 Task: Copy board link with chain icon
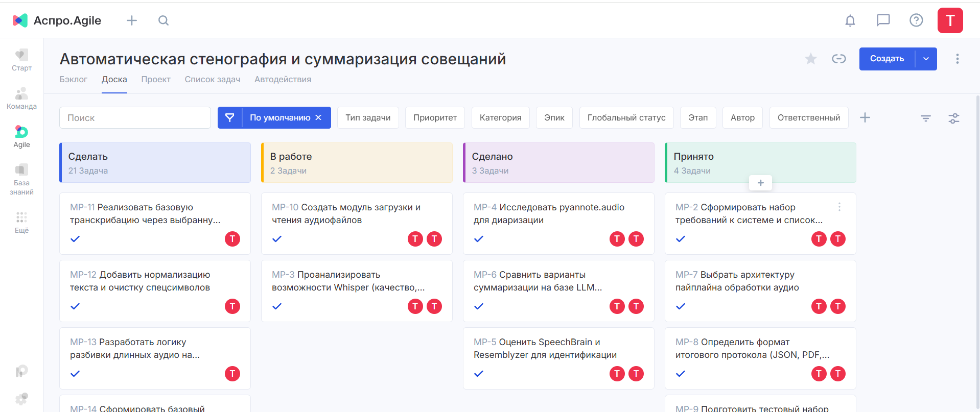pyautogui.click(x=838, y=59)
